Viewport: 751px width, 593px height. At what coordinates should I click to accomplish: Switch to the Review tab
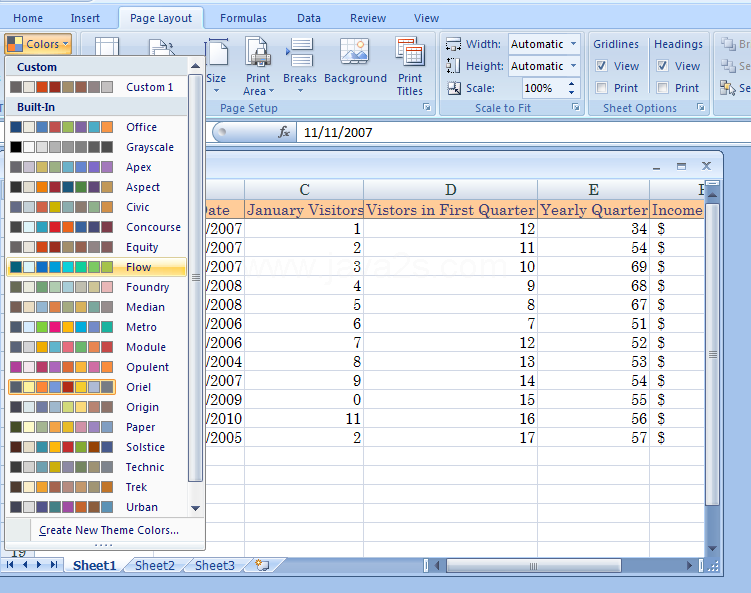pos(368,18)
